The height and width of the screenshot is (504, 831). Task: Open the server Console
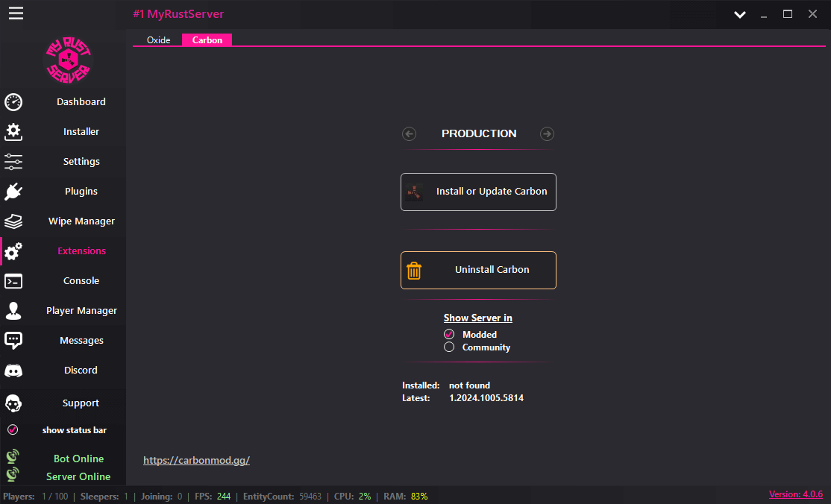tap(81, 280)
